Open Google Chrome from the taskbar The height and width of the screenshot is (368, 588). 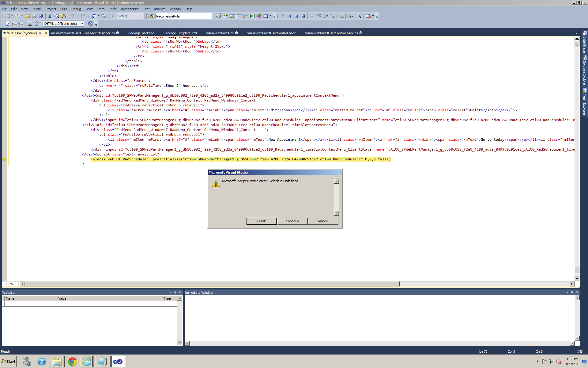click(73, 362)
